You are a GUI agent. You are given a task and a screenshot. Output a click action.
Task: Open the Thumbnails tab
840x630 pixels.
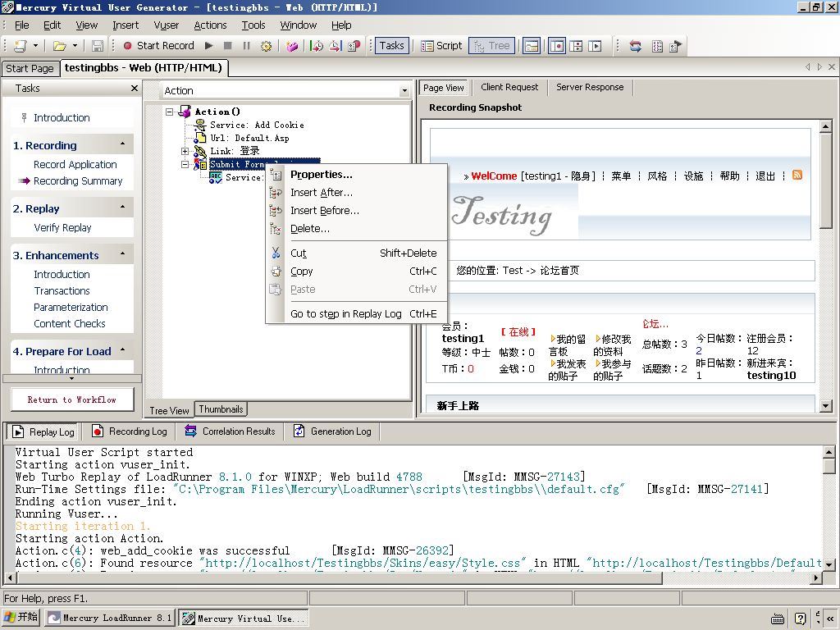[x=221, y=409]
